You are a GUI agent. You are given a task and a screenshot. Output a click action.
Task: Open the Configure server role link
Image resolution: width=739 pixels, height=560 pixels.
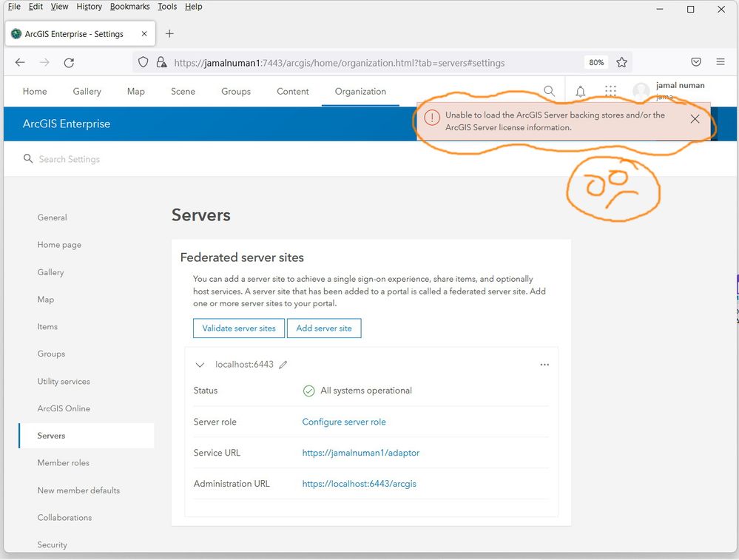[344, 422]
